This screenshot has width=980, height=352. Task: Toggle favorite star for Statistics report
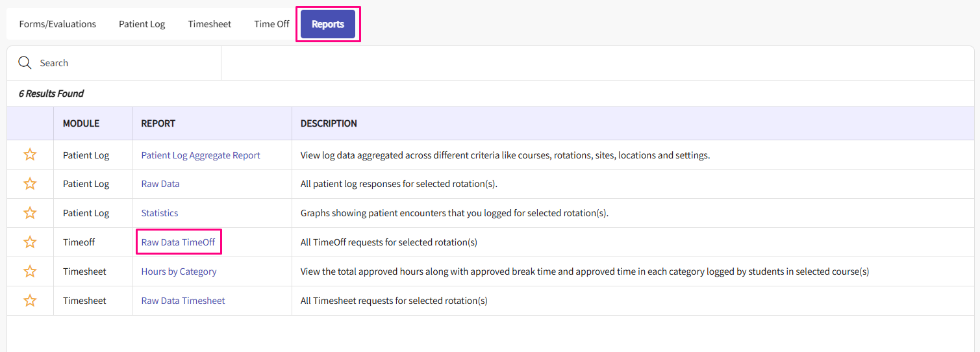coord(30,213)
